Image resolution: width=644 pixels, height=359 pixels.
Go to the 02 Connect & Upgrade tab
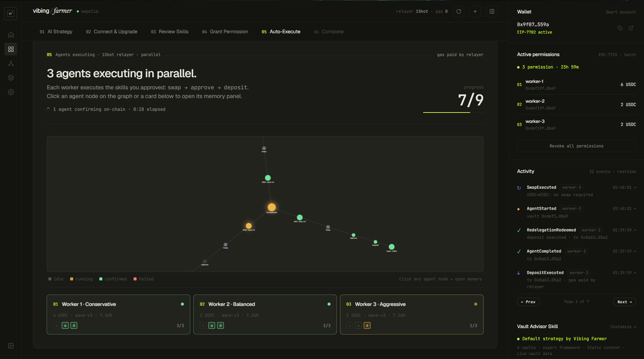(112, 32)
